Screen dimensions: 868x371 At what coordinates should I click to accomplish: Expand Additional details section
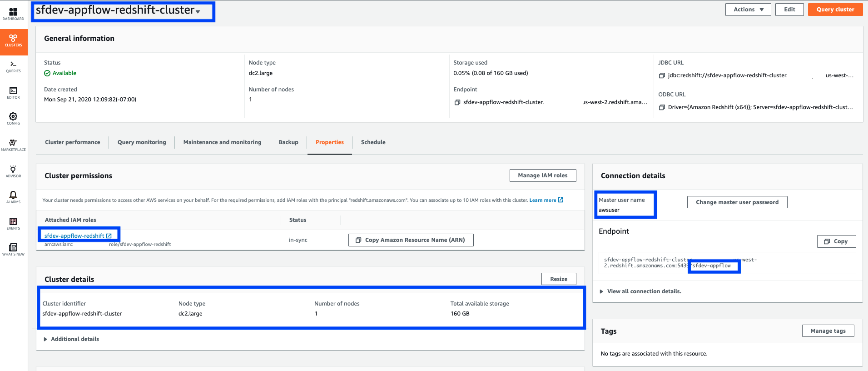pyautogui.click(x=71, y=339)
